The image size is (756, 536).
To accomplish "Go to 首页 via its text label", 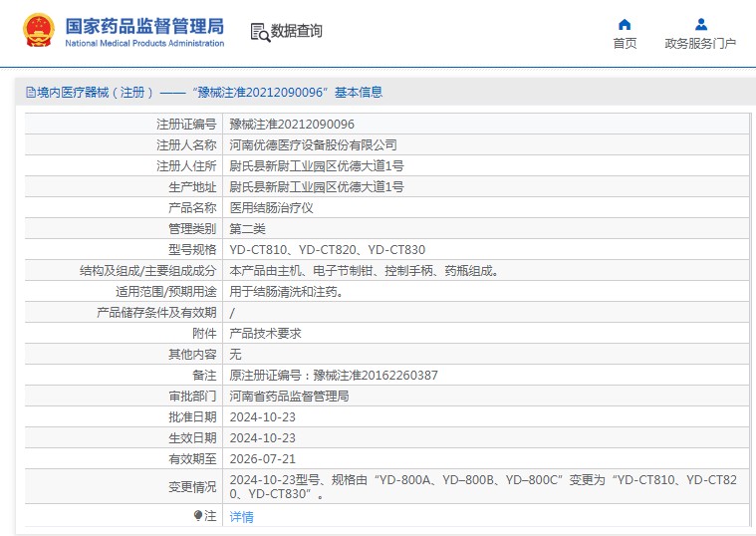I will coord(625,44).
